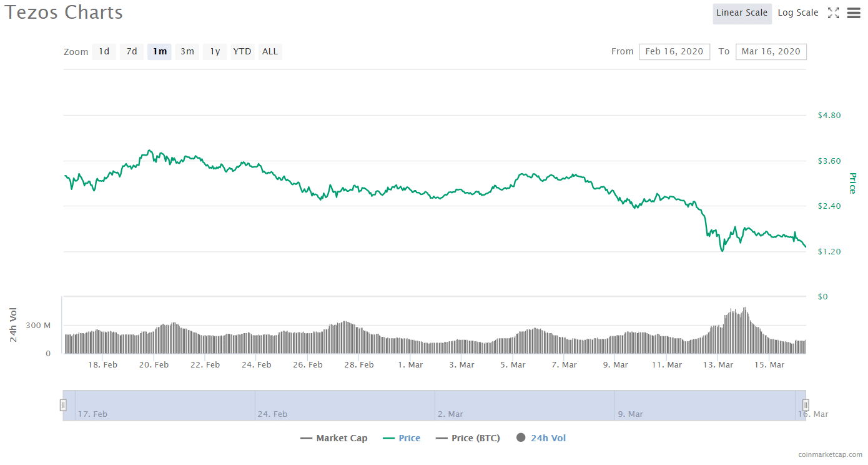The height and width of the screenshot is (465, 868).
Task: Click the 1. Mar date label
Action: tap(410, 365)
